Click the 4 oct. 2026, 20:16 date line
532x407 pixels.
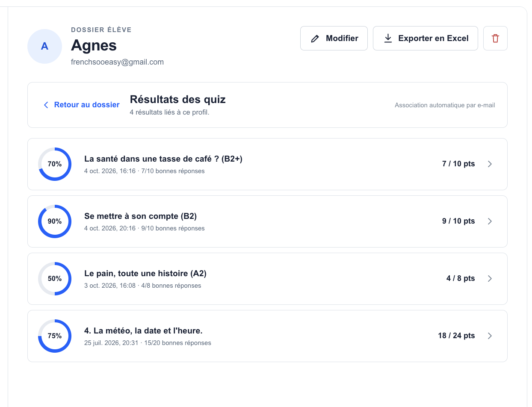(x=145, y=228)
